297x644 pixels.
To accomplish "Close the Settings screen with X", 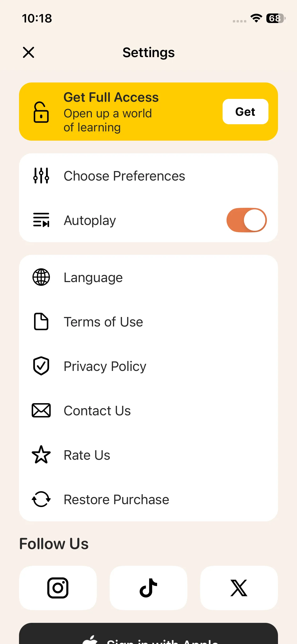I will [x=29, y=52].
